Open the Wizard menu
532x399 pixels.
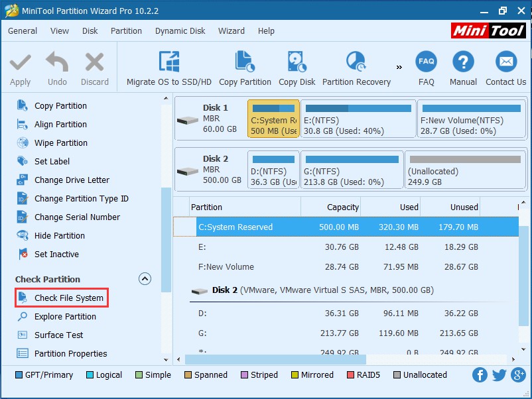(232, 31)
